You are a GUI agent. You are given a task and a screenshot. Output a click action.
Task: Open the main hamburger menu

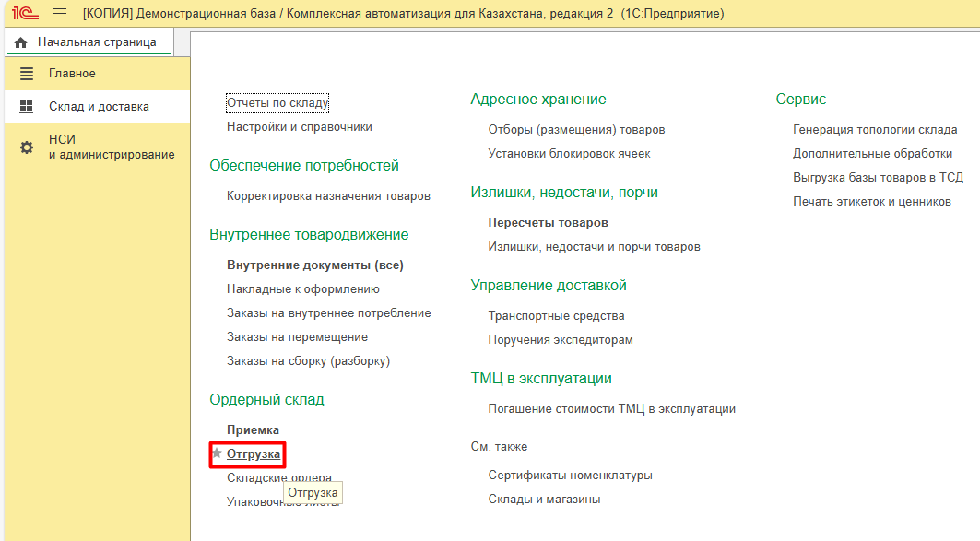click(x=60, y=13)
